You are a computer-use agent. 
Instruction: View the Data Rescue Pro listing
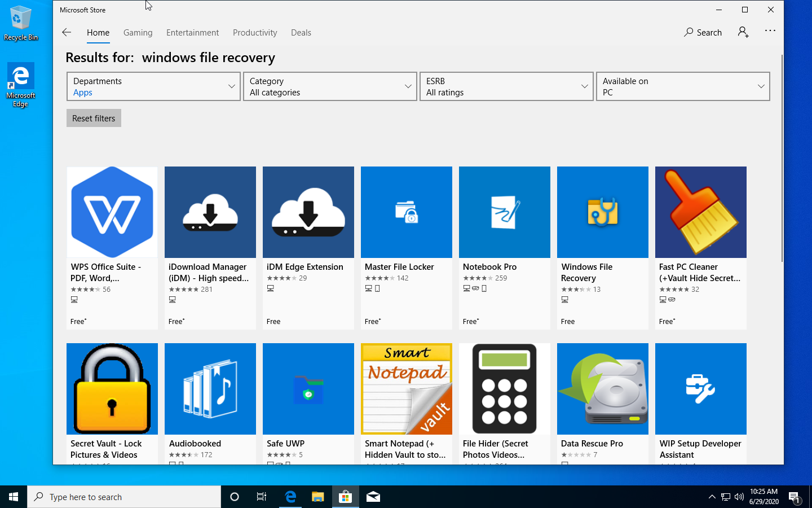602,395
